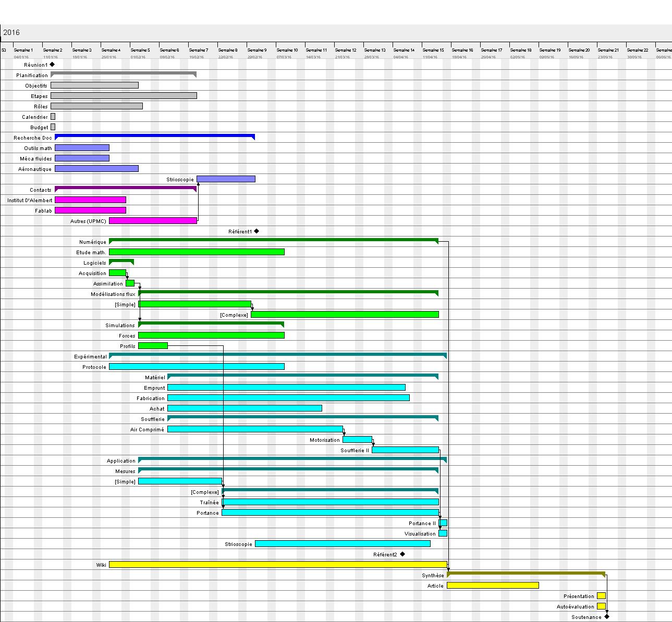Image resolution: width=672 pixels, height=622 pixels.
Task: Select the cyan Air Comprimé task bar
Action: pos(255,429)
